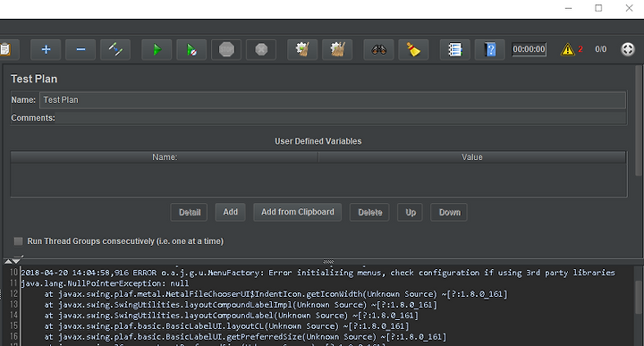Click log line with BasicLabelUI.getPreferredSize
Image resolution: width=644 pixels, height=346 pixels.
[x=245, y=336]
